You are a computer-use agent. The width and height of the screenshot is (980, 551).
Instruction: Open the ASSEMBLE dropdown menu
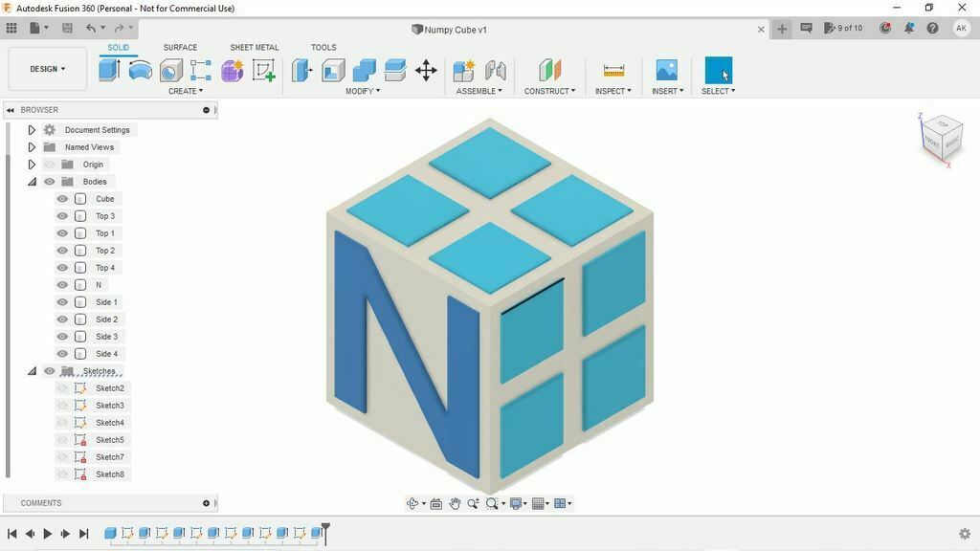pos(479,91)
